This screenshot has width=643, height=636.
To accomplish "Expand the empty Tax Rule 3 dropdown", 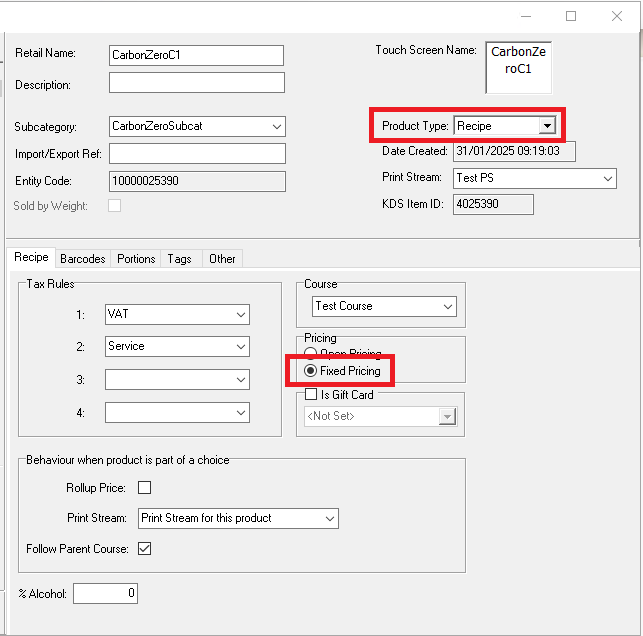I will [240, 380].
